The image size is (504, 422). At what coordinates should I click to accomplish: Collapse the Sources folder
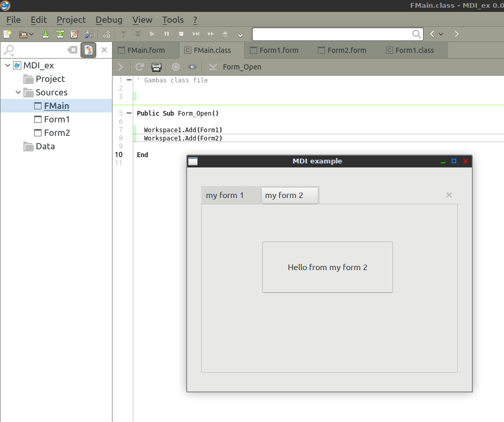click(x=18, y=92)
